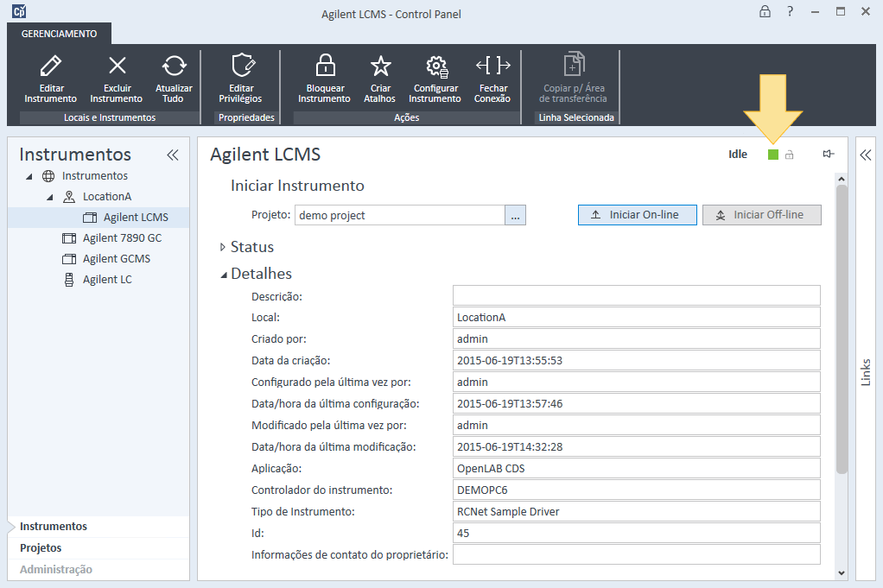The height and width of the screenshot is (588, 883).
Task: Click the scrollbar up arrow
Action: 842,179
